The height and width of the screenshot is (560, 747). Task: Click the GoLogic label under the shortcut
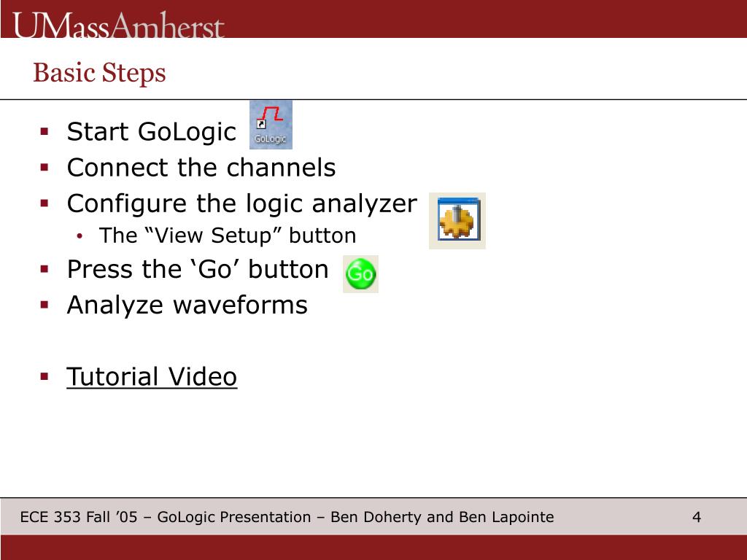(270, 139)
